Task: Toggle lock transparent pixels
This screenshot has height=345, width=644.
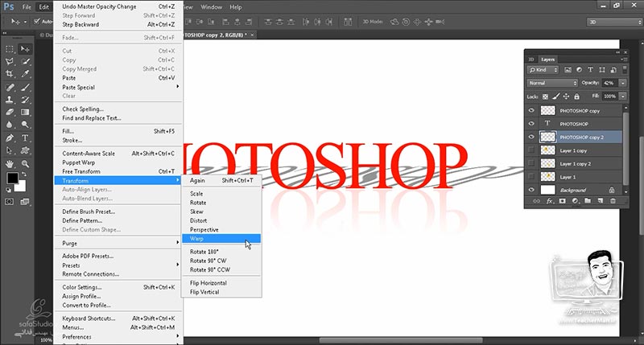Action: pyautogui.click(x=545, y=97)
